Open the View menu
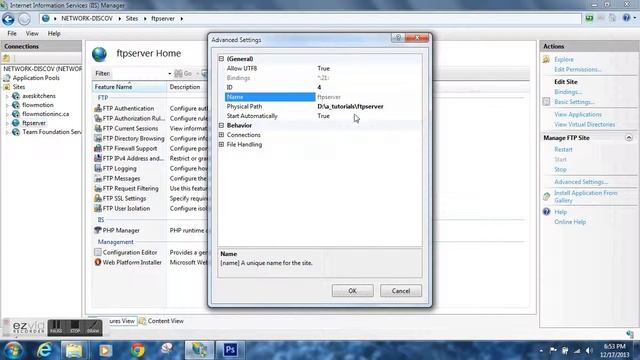 coord(32,33)
